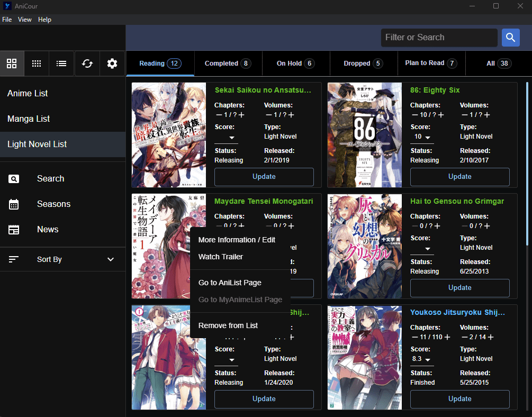Click the sync refresh icon
Image resolution: width=532 pixels, height=417 pixels.
point(87,64)
